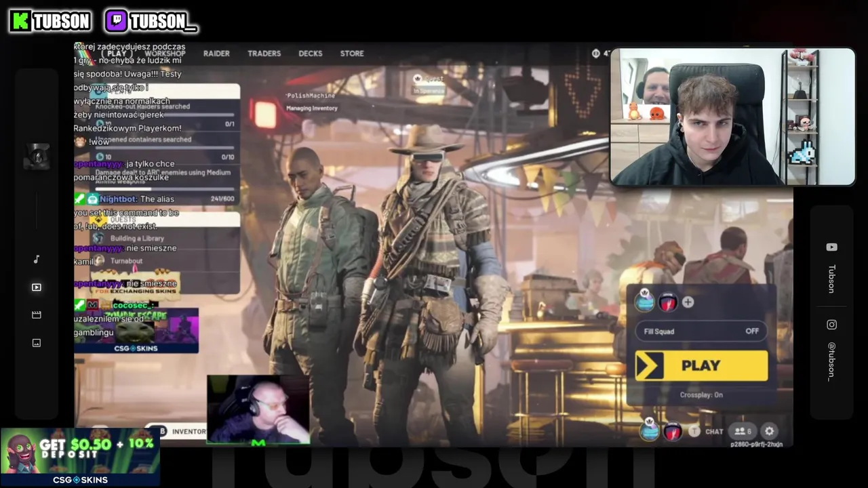Click the 'Managing Inventory' status label
The width and height of the screenshot is (868, 488).
tap(312, 108)
